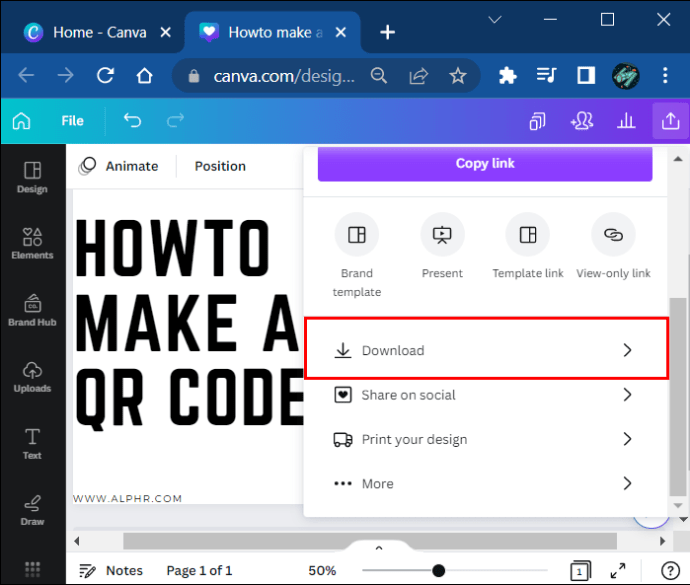Close the Howto make a tab
Viewport: 690px width, 585px height.
pos(341,32)
